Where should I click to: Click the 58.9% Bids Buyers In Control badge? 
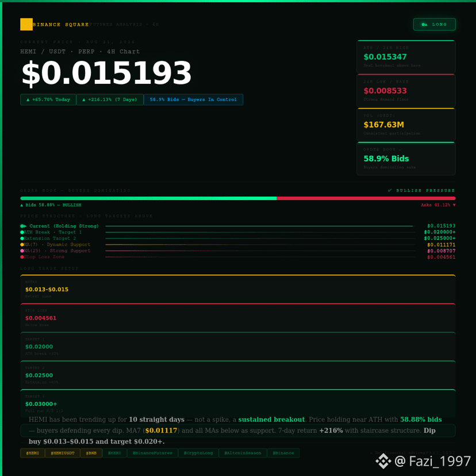193,99
